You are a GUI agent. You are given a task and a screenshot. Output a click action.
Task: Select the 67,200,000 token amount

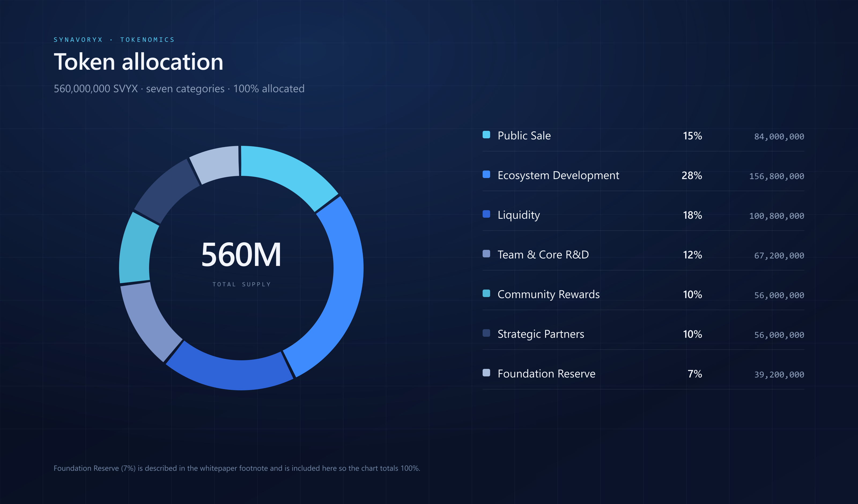coord(779,256)
